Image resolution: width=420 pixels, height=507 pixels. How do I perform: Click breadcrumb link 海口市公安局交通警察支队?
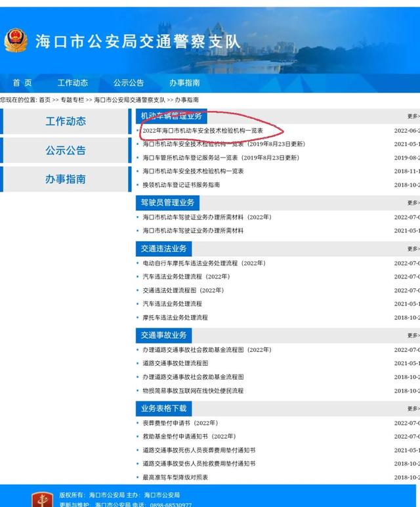coord(129,100)
